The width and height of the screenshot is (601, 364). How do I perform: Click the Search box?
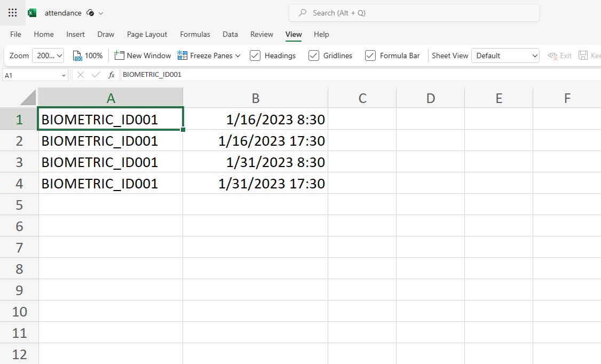coord(414,13)
